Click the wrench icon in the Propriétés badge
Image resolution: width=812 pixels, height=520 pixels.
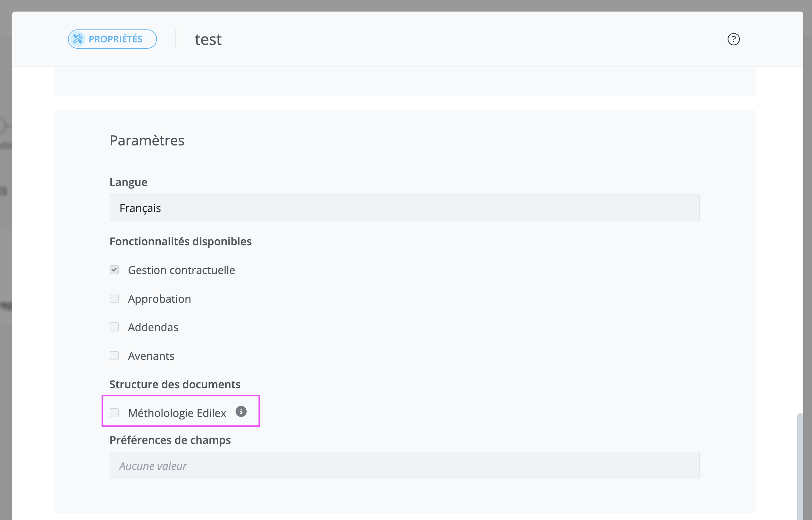[x=78, y=39]
